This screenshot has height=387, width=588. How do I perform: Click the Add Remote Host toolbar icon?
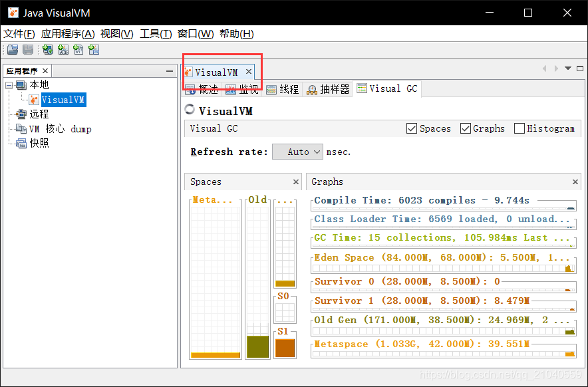click(48, 49)
